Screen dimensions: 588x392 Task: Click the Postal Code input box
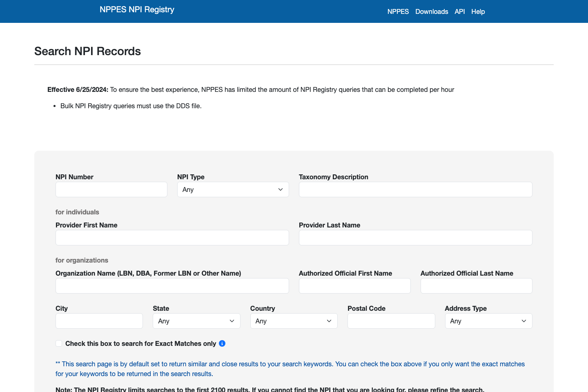391,321
